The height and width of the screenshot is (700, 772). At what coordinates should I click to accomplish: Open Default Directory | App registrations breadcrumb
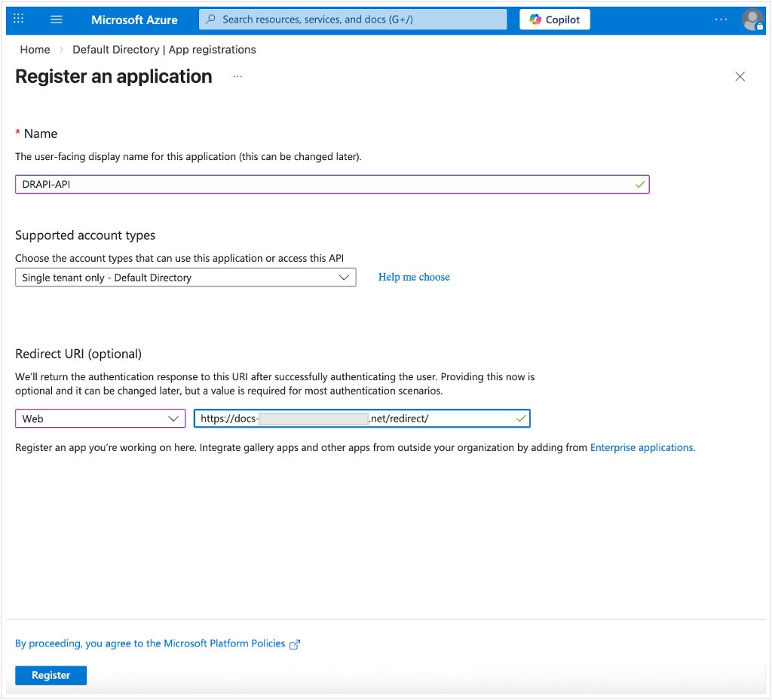click(164, 49)
